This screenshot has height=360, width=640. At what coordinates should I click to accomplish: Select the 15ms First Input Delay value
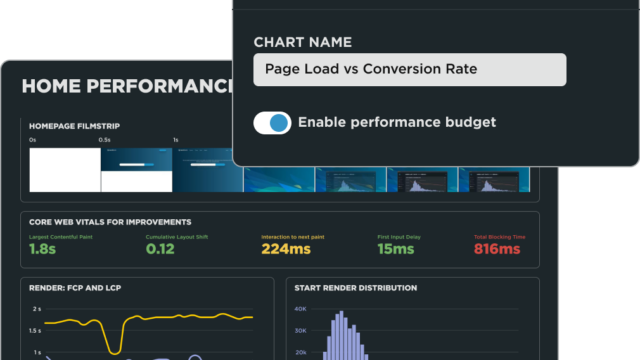pyautogui.click(x=396, y=249)
